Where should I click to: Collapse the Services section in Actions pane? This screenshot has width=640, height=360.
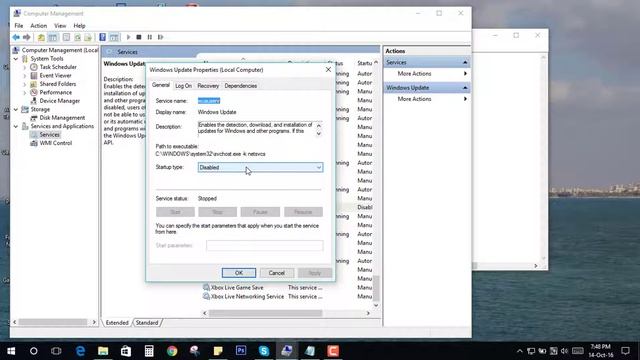pos(465,62)
